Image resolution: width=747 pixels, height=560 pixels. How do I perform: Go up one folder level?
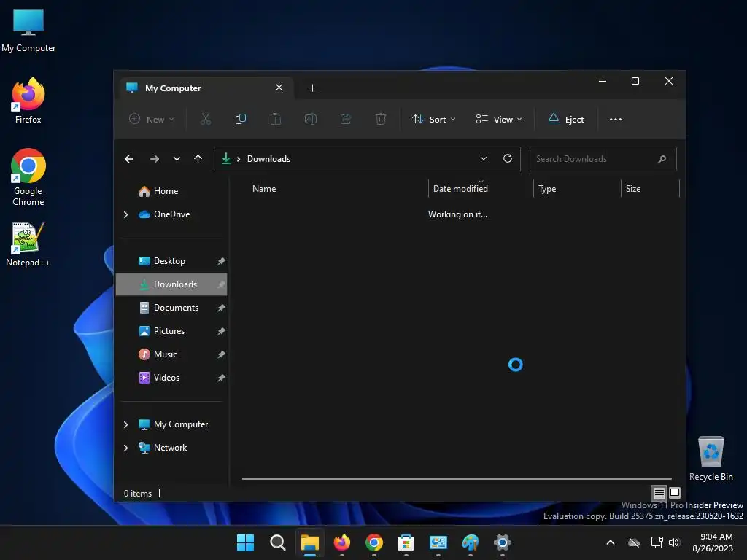click(x=198, y=159)
